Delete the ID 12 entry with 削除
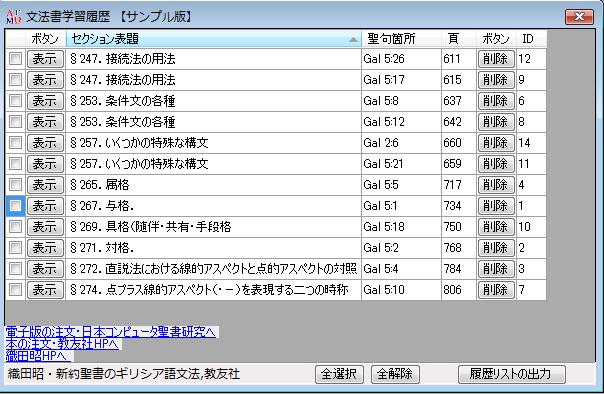Image resolution: width=604 pixels, height=394 pixels. pyautogui.click(x=496, y=59)
